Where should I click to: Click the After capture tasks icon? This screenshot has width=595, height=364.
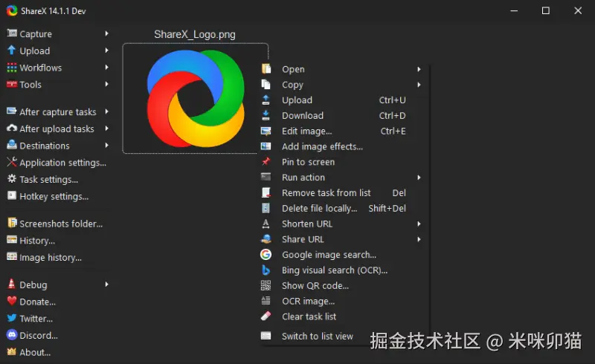(x=12, y=111)
